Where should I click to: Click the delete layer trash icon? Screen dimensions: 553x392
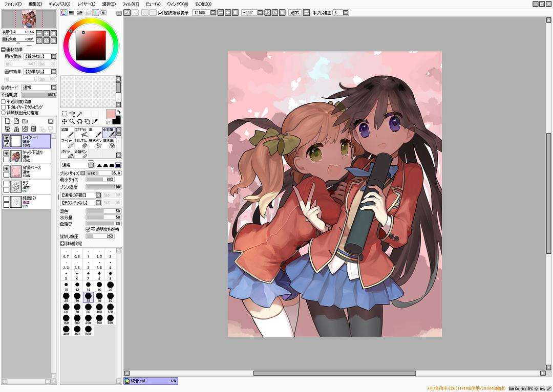(33, 129)
